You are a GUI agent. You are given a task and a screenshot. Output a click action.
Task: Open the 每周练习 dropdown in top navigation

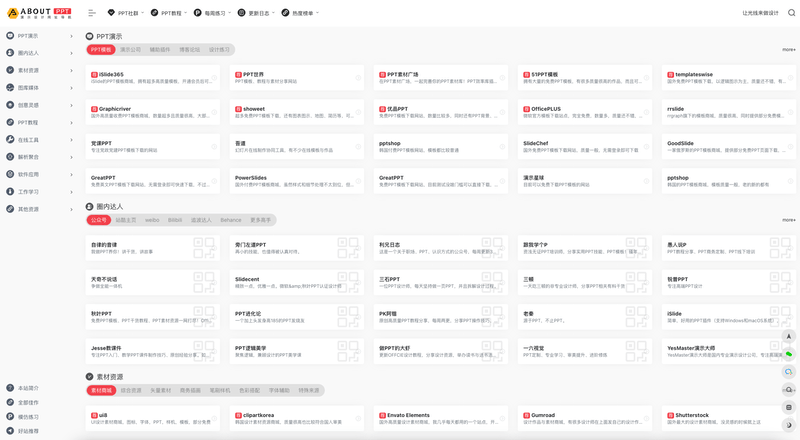(x=213, y=13)
